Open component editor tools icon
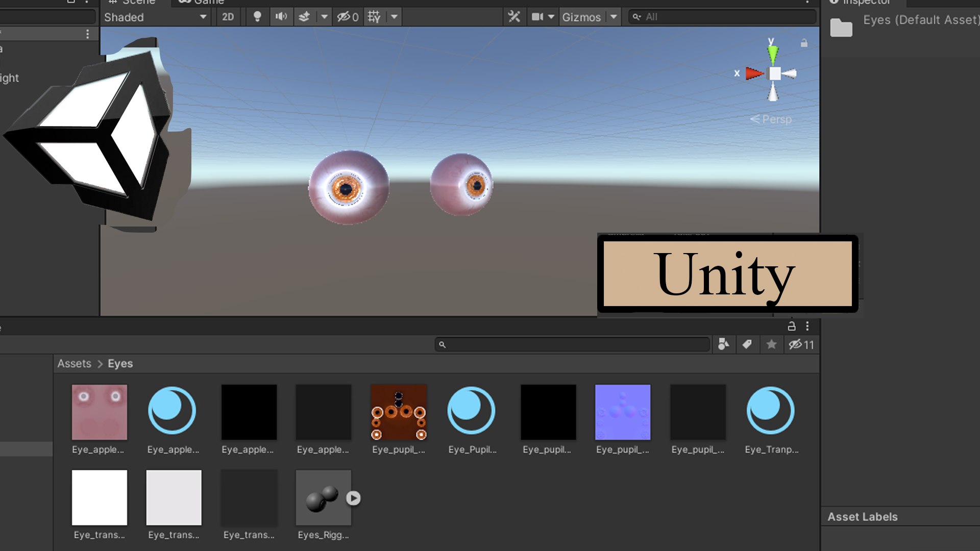The width and height of the screenshot is (980, 551). pyautogui.click(x=514, y=17)
